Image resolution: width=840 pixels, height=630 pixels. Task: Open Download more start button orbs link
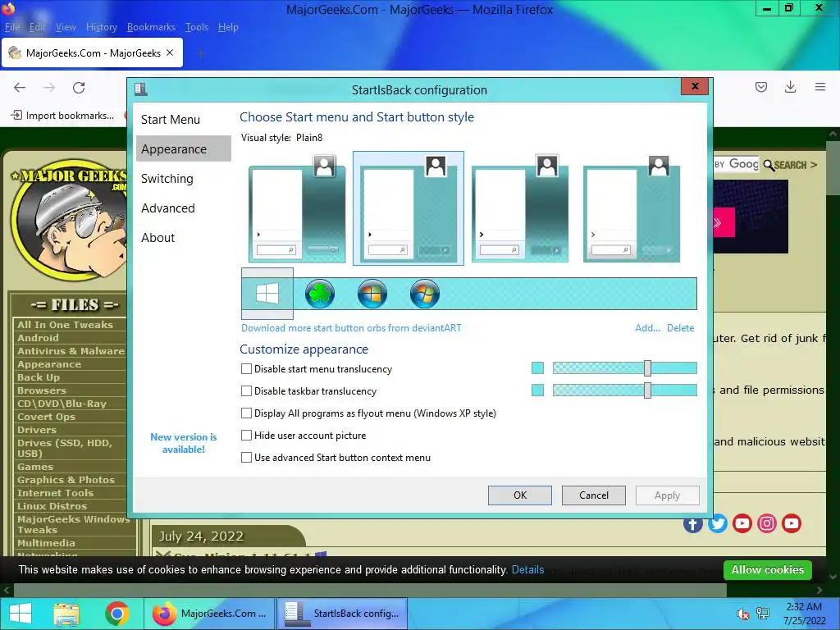[351, 328]
